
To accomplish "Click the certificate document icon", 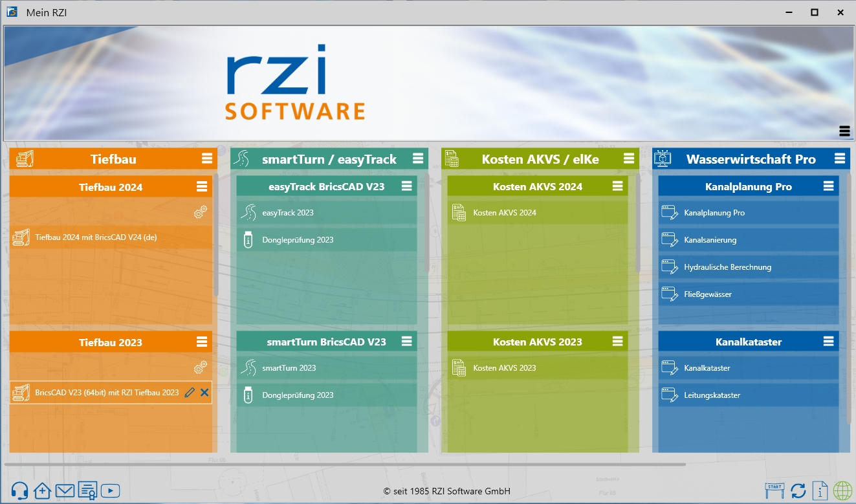I will [87, 491].
